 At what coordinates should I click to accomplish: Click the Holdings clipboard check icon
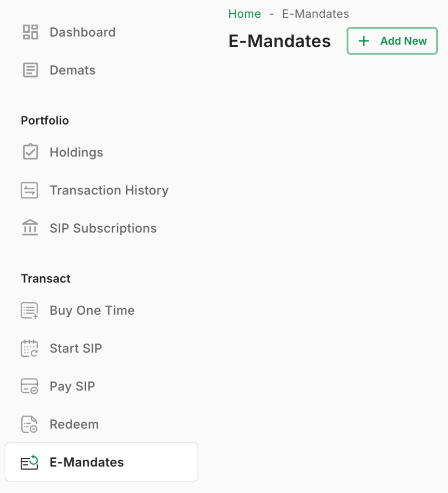tap(30, 152)
